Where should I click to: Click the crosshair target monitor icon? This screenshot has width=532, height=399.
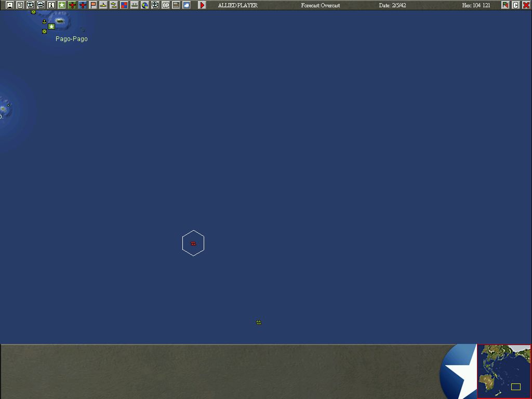click(155, 5)
